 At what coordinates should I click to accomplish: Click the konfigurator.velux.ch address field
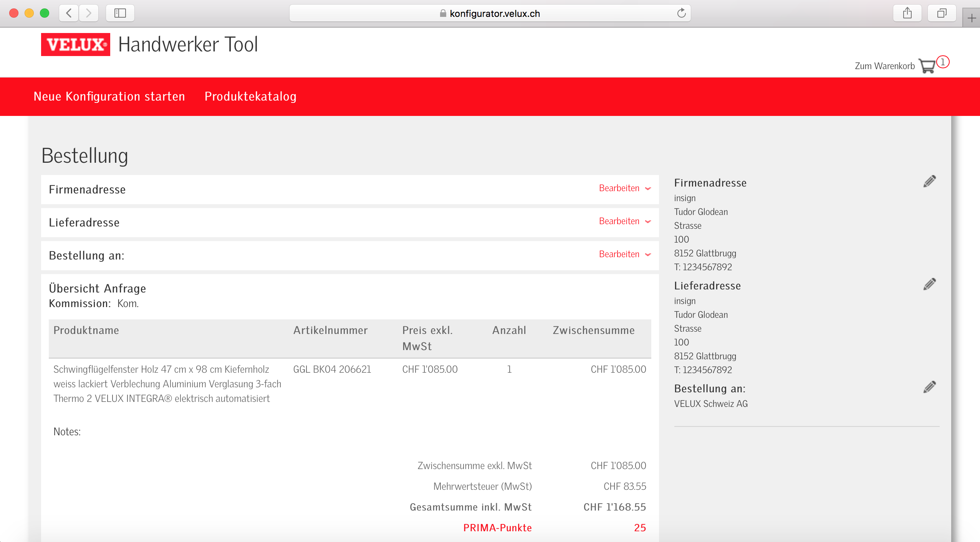point(490,13)
